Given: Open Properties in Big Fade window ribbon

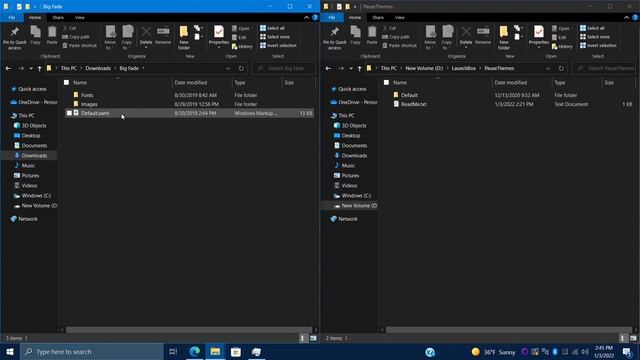Looking at the screenshot, I should [219, 36].
